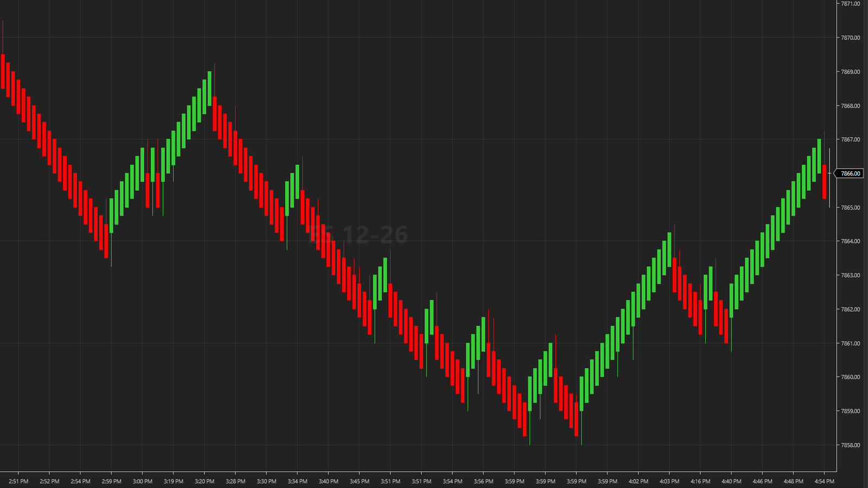Click the 7862.00 price axis label
This screenshot has height=488, width=868.
point(850,309)
